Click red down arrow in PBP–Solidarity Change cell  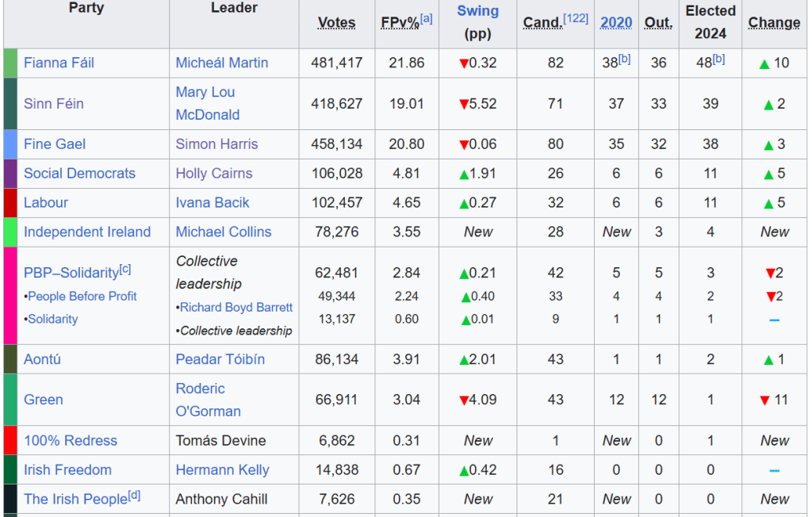[769, 273]
